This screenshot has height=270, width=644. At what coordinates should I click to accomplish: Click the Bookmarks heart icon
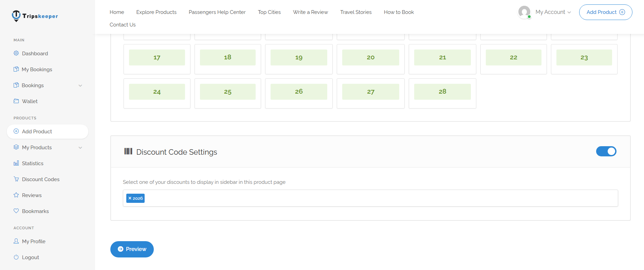16,211
